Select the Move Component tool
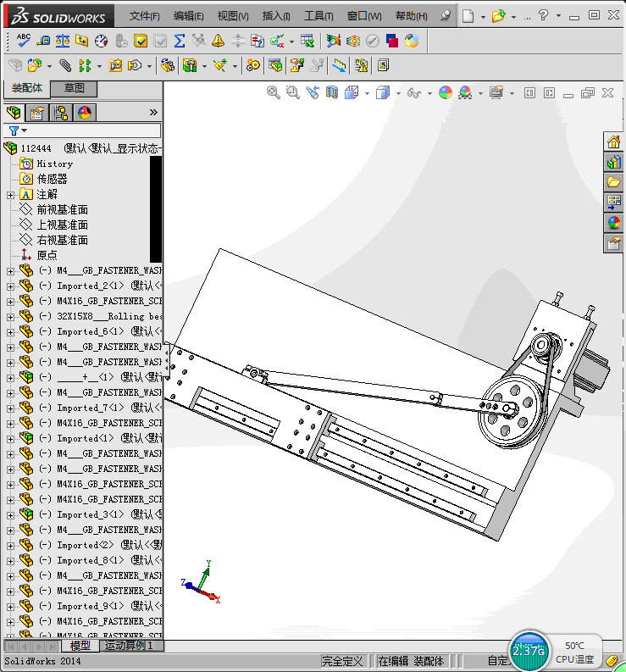The width and height of the screenshot is (626, 672). point(135,65)
